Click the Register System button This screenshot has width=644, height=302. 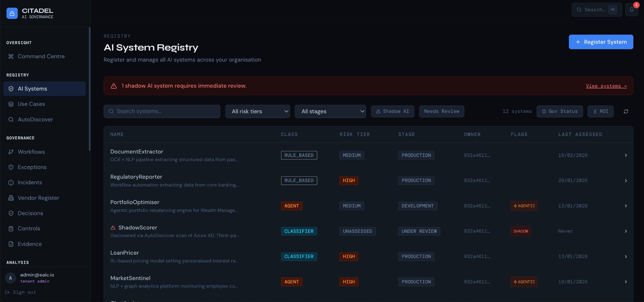pos(601,42)
